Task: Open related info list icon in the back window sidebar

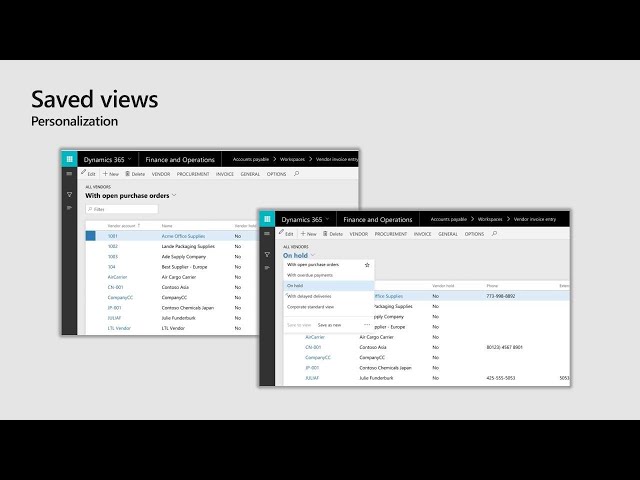Action: pyautogui.click(x=69, y=208)
